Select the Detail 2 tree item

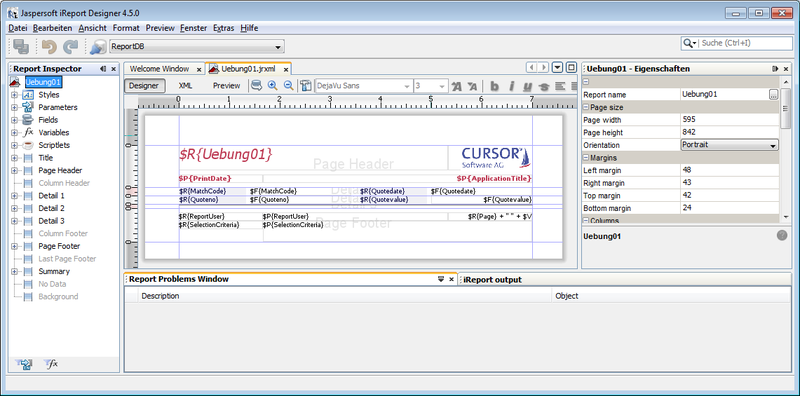click(51, 208)
